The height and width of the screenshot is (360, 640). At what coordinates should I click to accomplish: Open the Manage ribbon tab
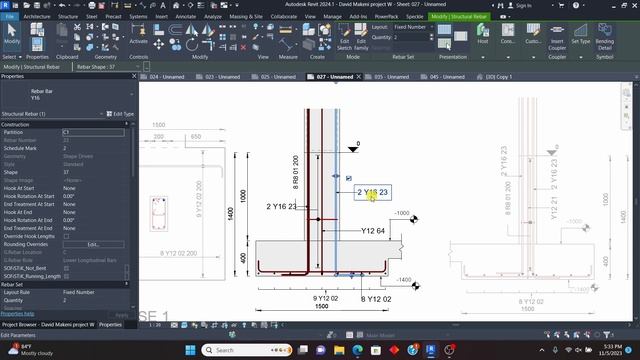332,17
